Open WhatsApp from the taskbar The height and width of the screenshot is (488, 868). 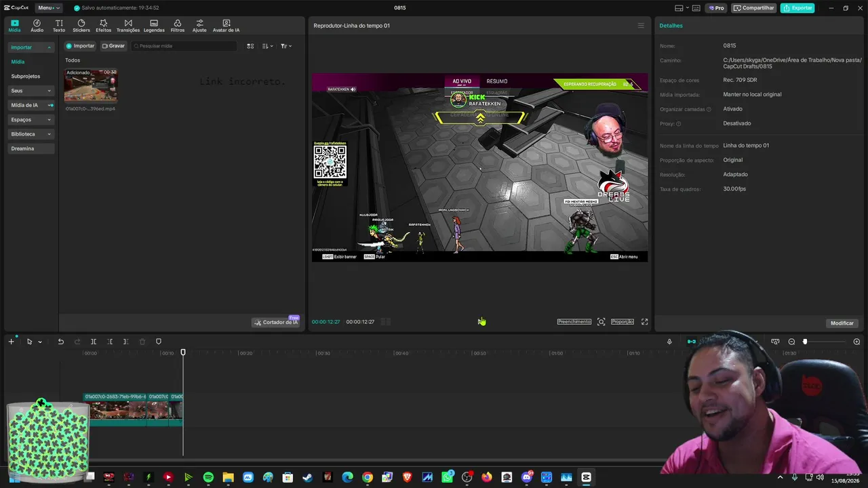(448, 477)
